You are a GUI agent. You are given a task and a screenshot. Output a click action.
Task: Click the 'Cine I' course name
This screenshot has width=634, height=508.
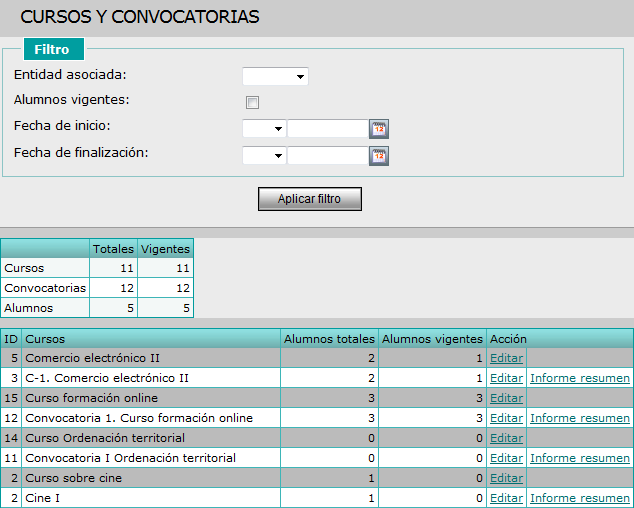tap(42, 498)
